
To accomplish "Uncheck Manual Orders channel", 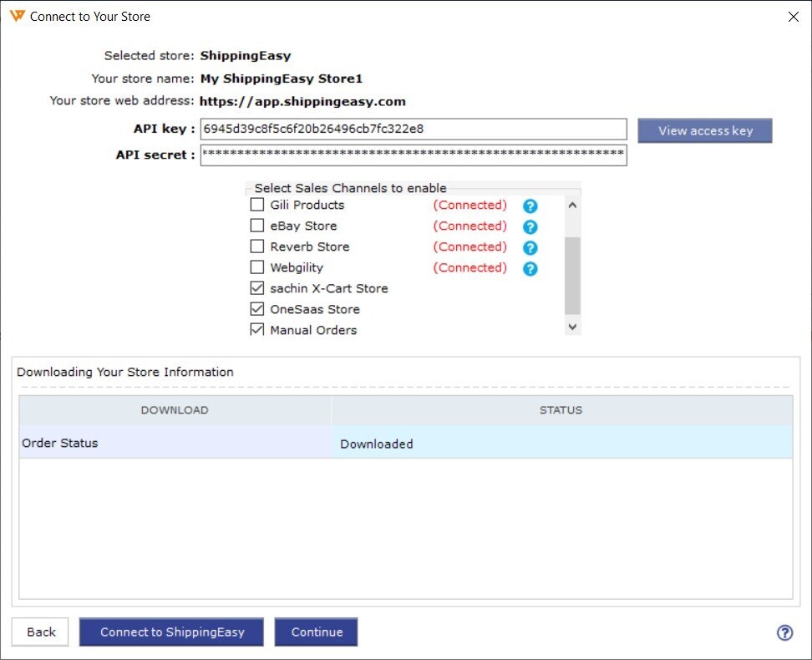I will 257,330.
